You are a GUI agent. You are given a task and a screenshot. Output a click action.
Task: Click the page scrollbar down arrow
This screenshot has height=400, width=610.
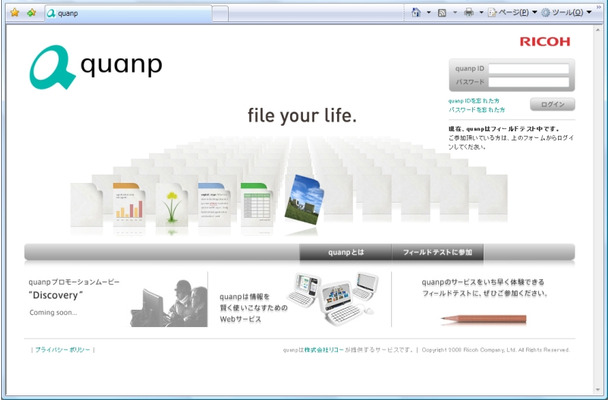coord(598,389)
